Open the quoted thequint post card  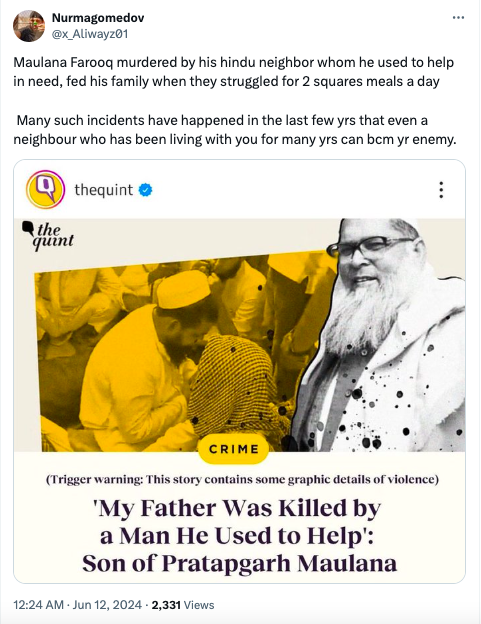[x=240, y=371]
